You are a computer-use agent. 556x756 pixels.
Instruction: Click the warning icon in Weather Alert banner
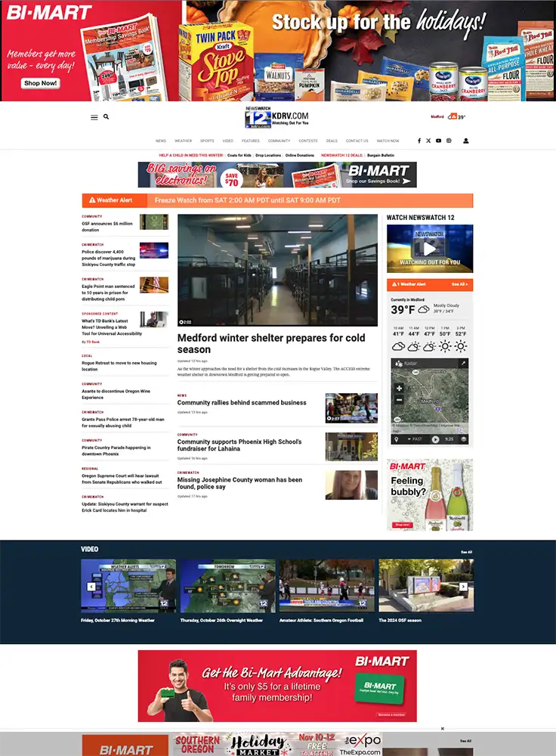click(x=92, y=200)
